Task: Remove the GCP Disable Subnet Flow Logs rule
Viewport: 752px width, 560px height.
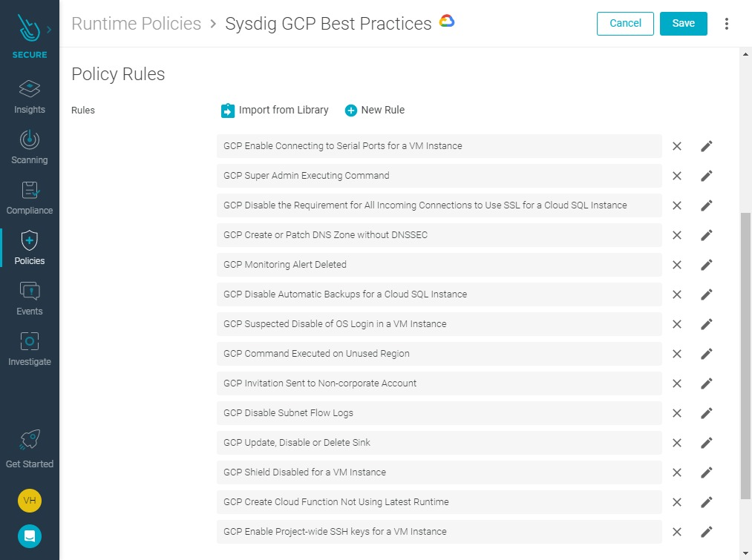Action: point(677,413)
